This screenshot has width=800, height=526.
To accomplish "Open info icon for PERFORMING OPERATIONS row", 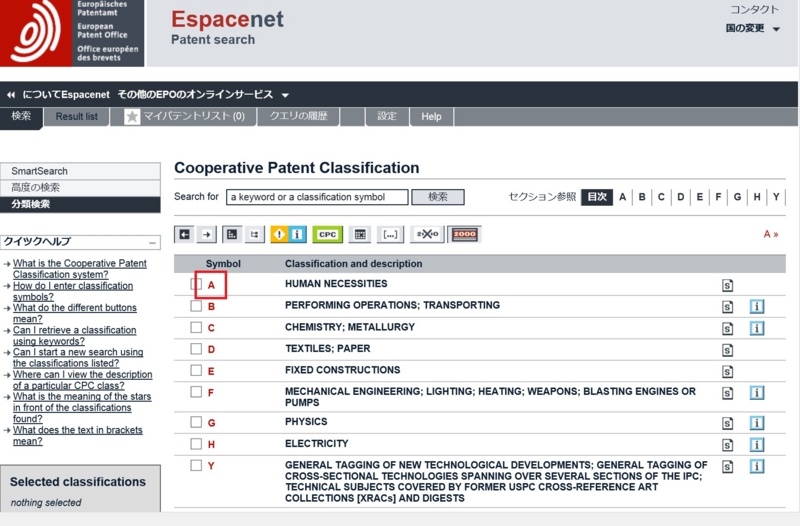I will tap(757, 307).
